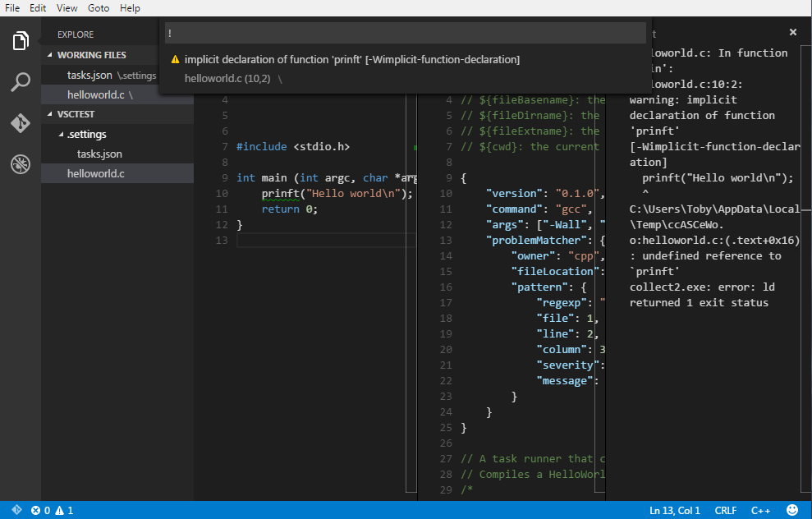Open the View menu
This screenshot has width=812, height=519.
[67, 7]
